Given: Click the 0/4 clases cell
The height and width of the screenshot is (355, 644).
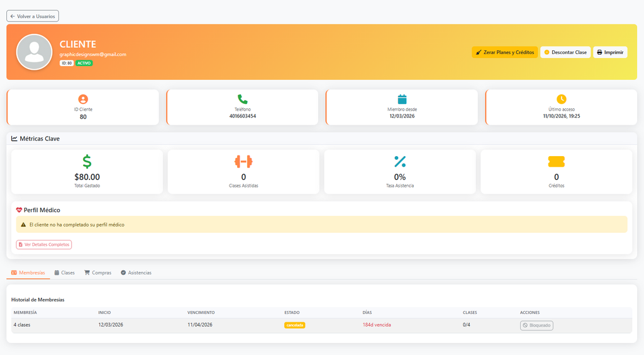Looking at the screenshot, I should tap(467, 325).
